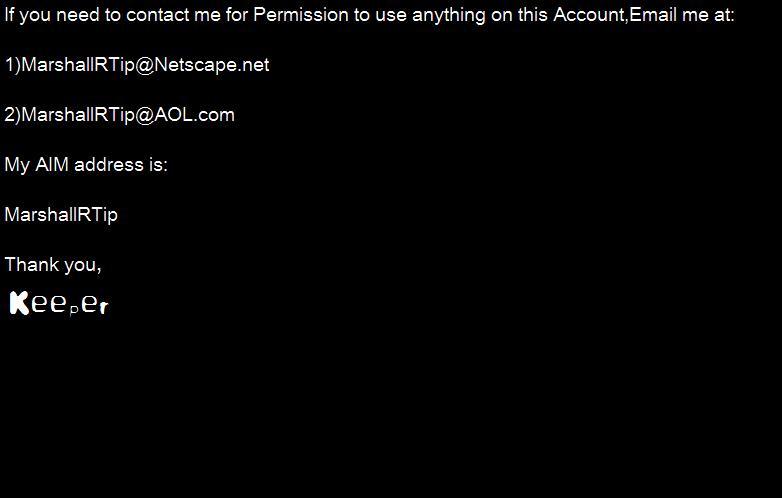Click the text "My AIM address is:"
782x498 pixels.
[x=86, y=165]
